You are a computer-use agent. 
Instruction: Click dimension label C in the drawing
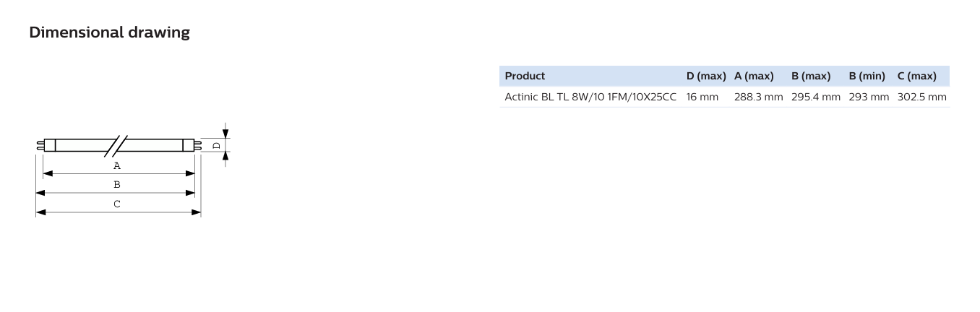[x=117, y=204]
